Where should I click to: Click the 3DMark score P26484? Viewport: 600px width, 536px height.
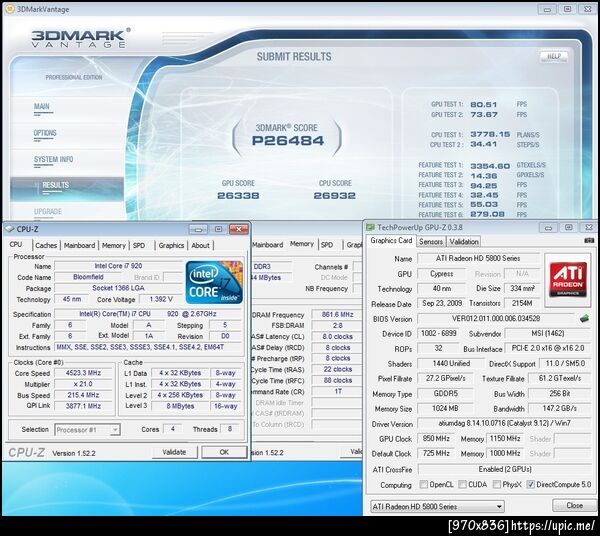tap(287, 140)
